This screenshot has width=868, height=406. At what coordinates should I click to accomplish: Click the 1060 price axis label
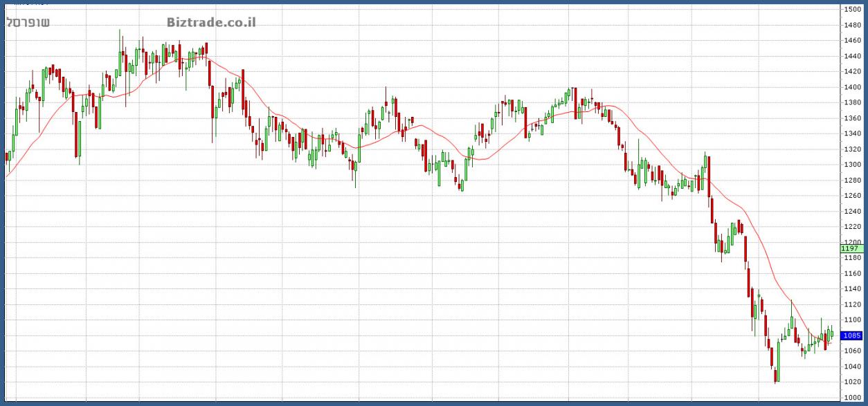point(851,351)
